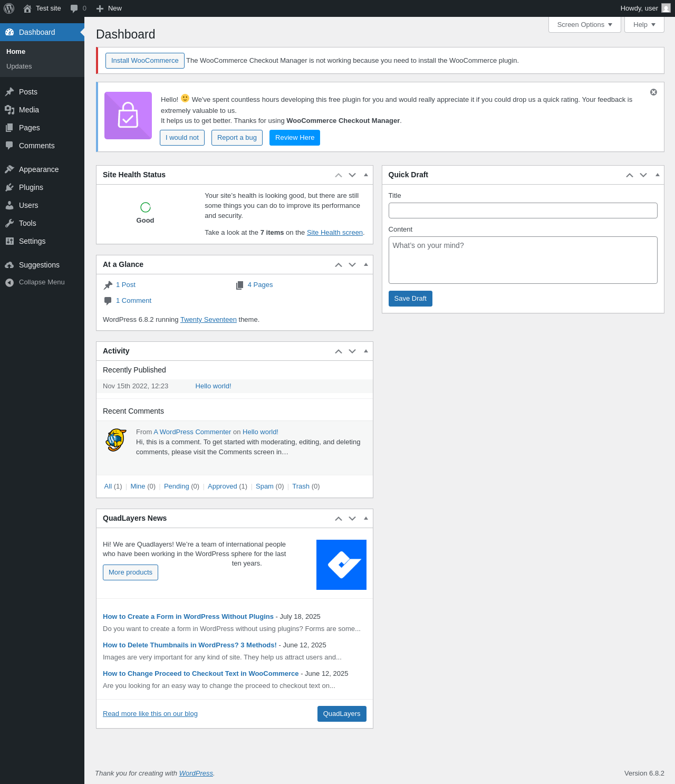The image size is (675, 784).
Task: Toggle the Quick Draft panel
Action: coord(658,175)
